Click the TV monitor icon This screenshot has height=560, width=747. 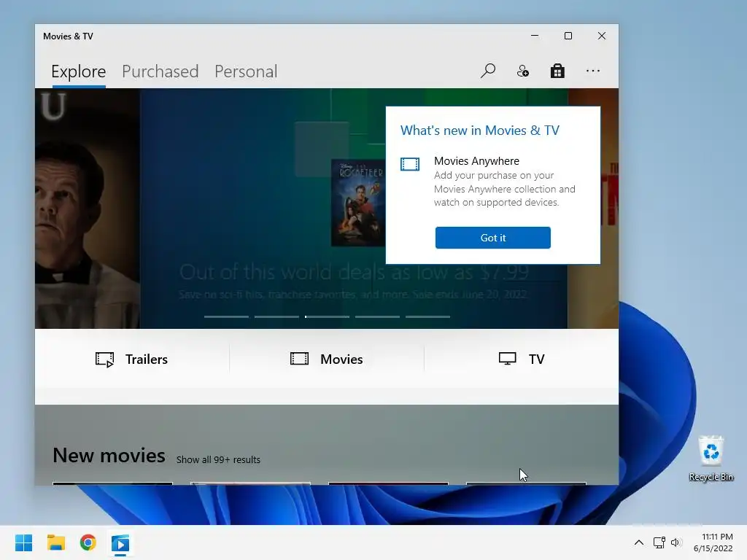pos(508,359)
